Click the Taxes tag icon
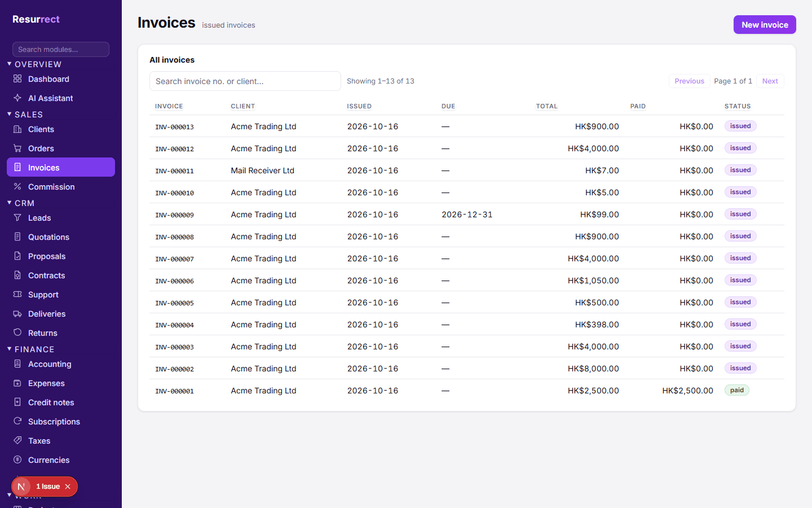The width and height of the screenshot is (812, 508). pos(17,441)
